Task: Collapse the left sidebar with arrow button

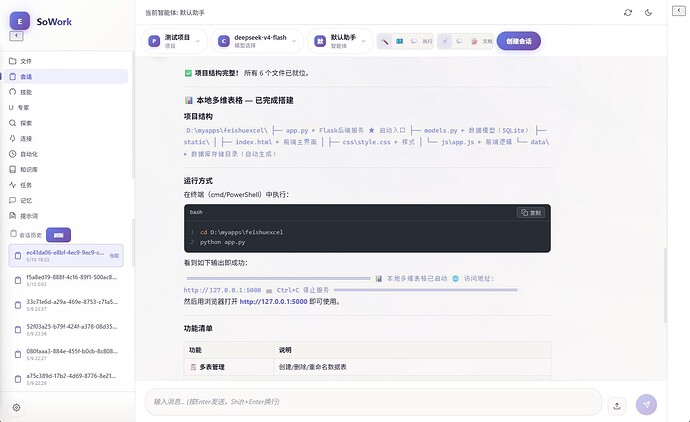Action: click(x=16, y=36)
